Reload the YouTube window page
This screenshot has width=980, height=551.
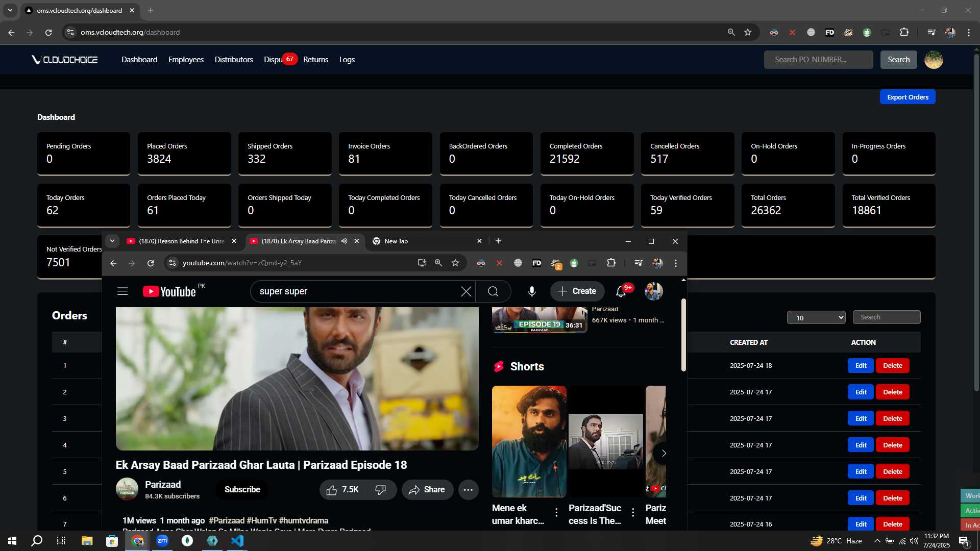click(x=151, y=263)
